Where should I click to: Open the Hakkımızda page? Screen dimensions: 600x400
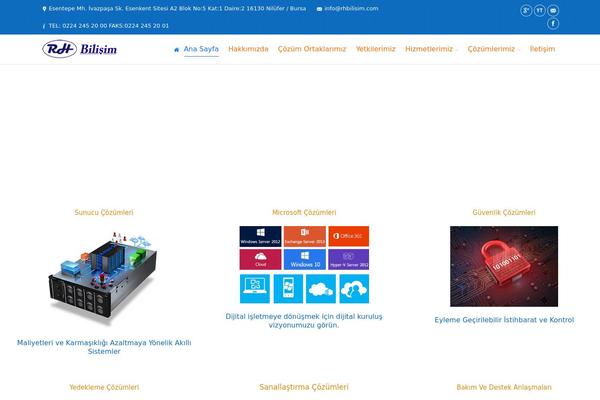[x=248, y=49]
